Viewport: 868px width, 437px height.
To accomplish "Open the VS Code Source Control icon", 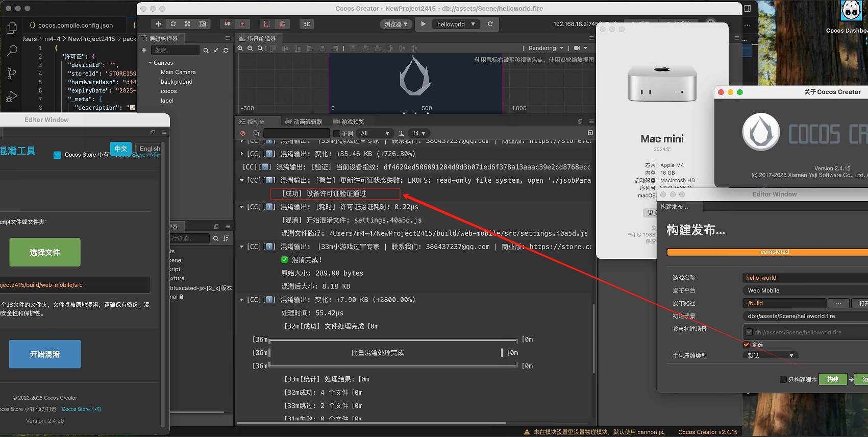I will (12, 74).
